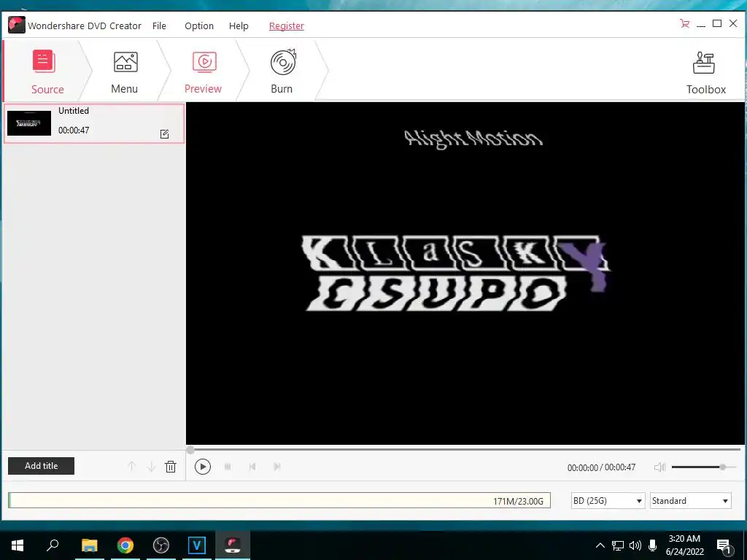Open network status tray icon
The image size is (747, 560).
click(617, 545)
